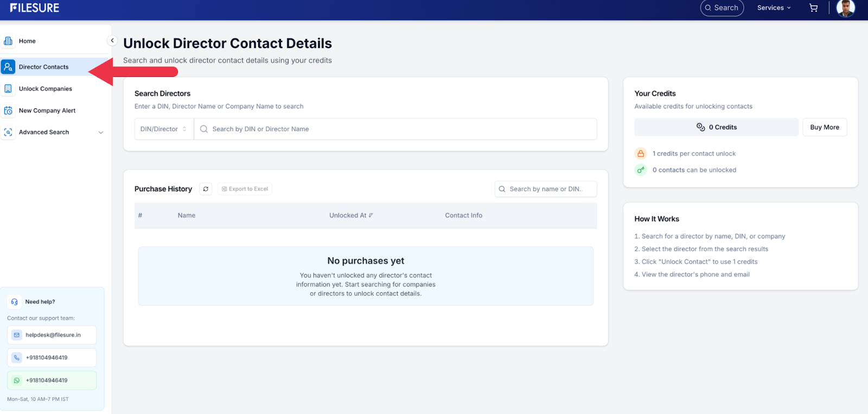Open the shopping cart icon
Image resolution: width=868 pixels, height=414 pixels.
pos(813,8)
